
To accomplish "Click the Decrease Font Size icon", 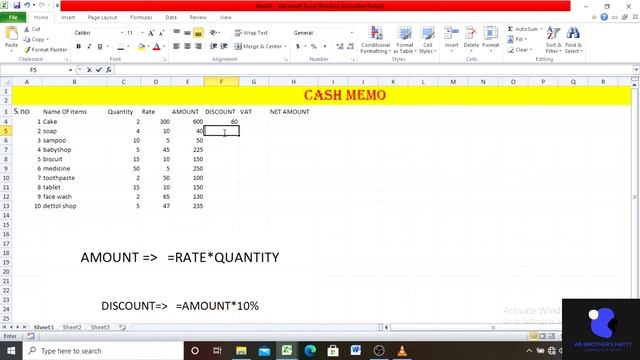I will [x=161, y=33].
